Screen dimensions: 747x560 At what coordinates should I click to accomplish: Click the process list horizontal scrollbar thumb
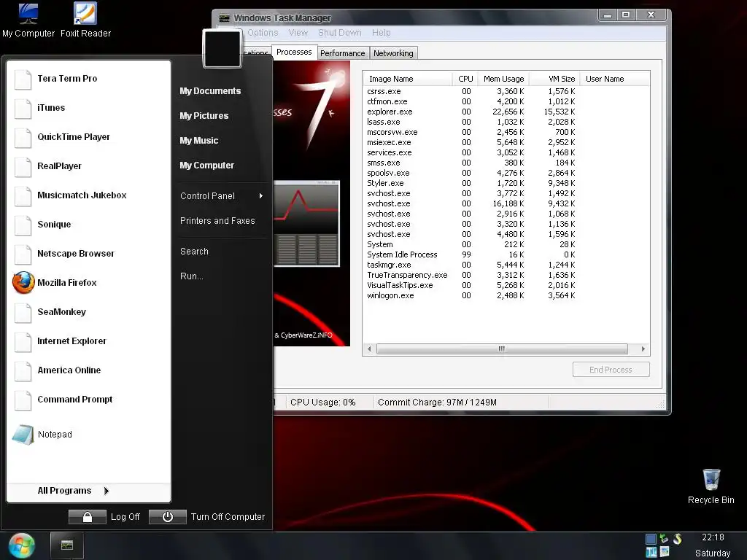[x=502, y=349]
